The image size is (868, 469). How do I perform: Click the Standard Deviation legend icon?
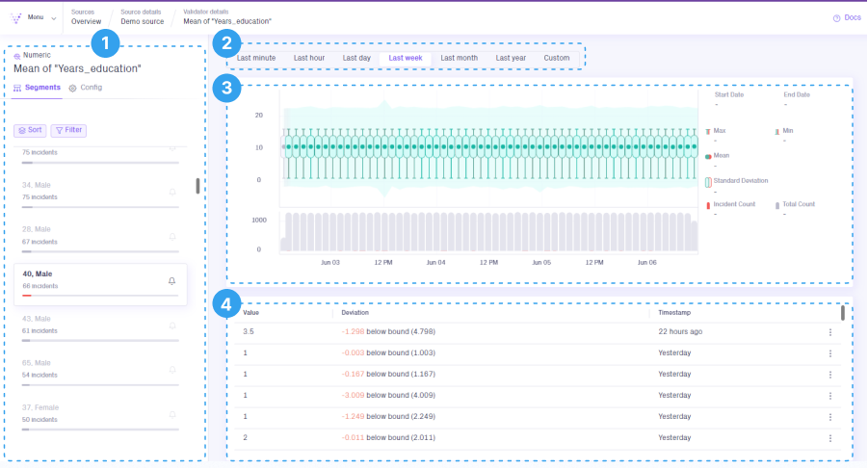pyautogui.click(x=708, y=182)
